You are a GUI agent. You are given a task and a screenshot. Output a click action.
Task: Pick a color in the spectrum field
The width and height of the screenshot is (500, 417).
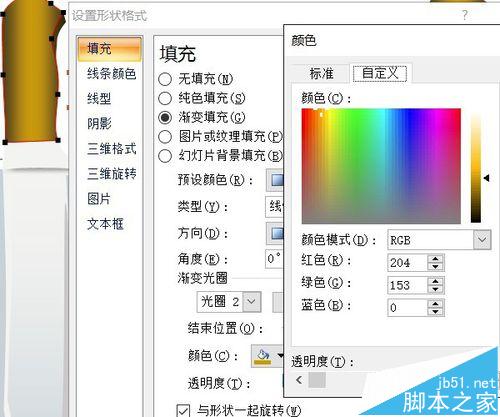[x=381, y=166]
